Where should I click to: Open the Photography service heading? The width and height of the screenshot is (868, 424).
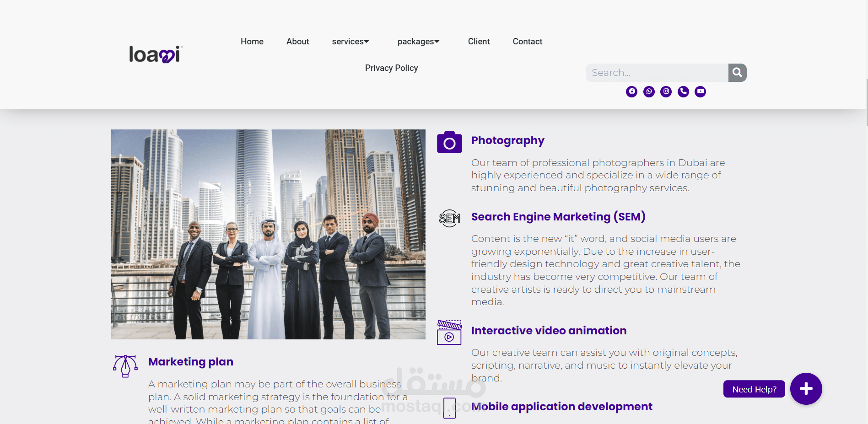(x=508, y=140)
